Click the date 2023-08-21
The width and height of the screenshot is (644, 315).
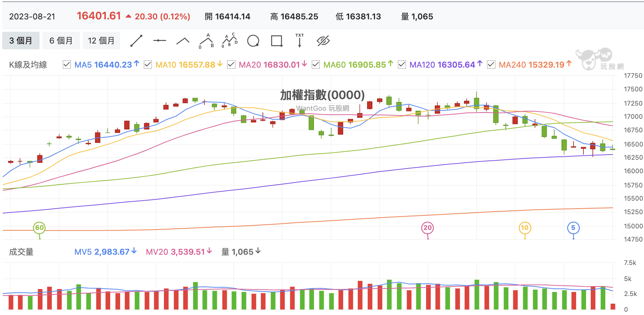(32, 16)
